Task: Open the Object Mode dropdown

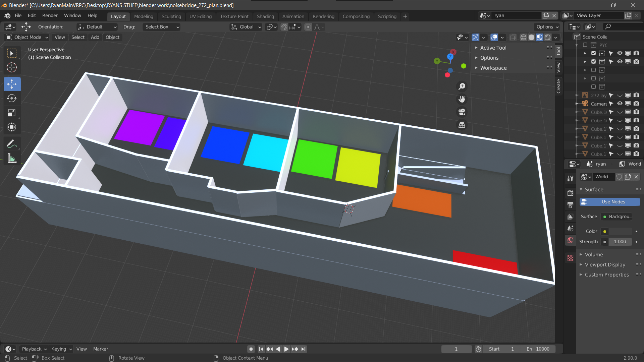Action: [x=28, y=37]
